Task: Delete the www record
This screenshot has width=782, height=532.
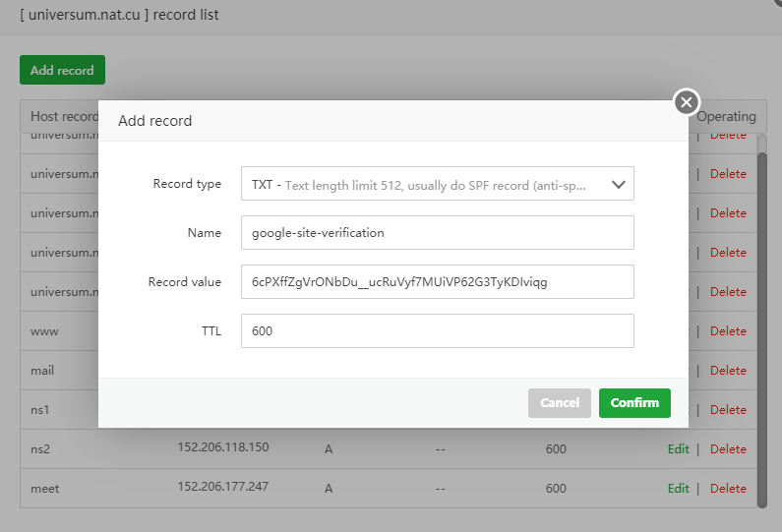Action: point(728,330)
